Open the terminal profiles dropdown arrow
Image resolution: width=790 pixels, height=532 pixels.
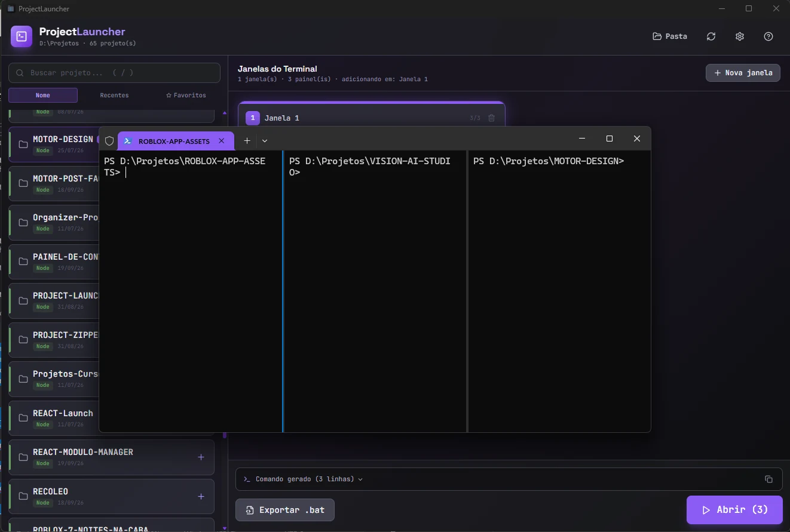click(x=265, y=141)
